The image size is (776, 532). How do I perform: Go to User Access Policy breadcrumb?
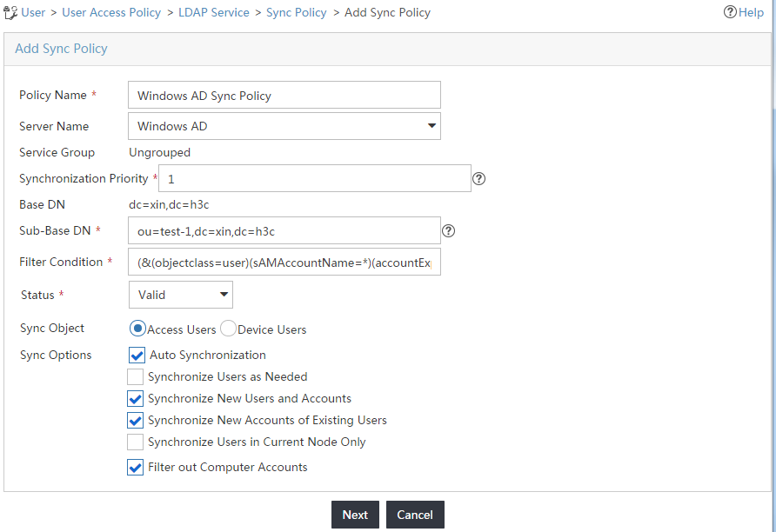[x=111, y=12]
